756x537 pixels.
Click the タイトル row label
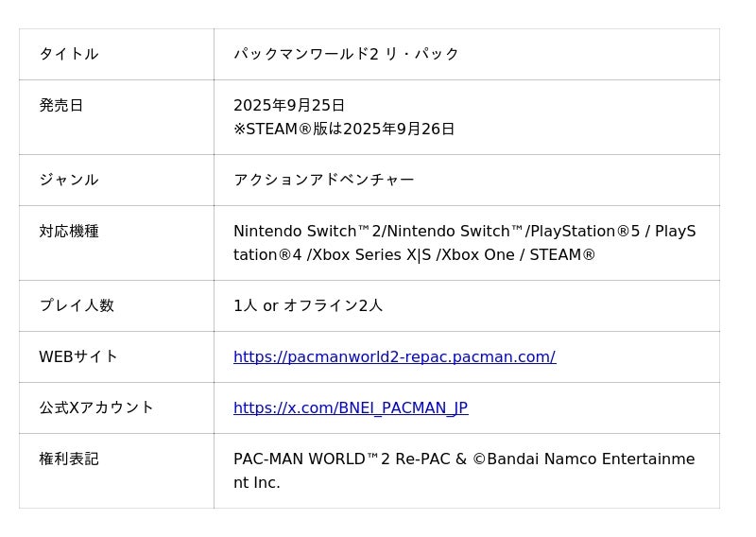(68, 54)
